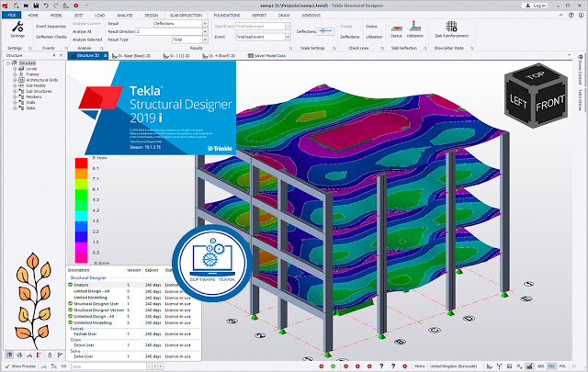The width and height of the screenshot is (588, 372).
Task: Click United Kingdom (Eurocode) in status bar
Action: [453, 366]
